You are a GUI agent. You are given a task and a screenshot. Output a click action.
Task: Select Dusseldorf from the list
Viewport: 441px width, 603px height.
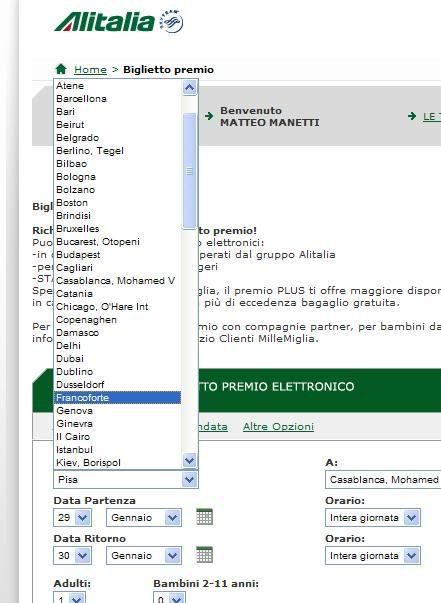[x=118, y=385]
